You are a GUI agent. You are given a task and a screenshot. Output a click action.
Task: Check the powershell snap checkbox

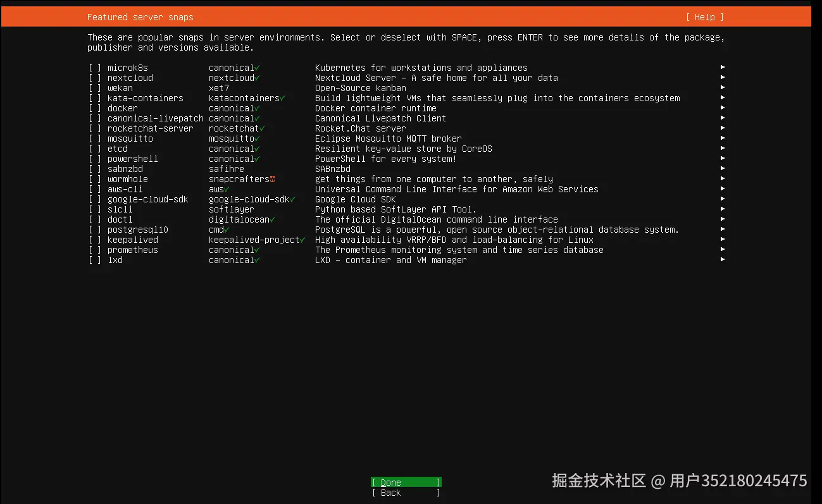click(95, 159)
